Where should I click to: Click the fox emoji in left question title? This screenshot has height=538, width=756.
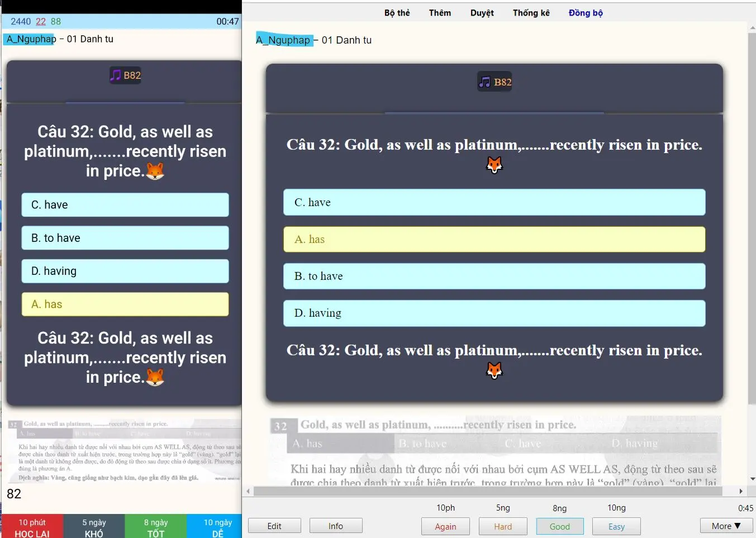point(155,171)
